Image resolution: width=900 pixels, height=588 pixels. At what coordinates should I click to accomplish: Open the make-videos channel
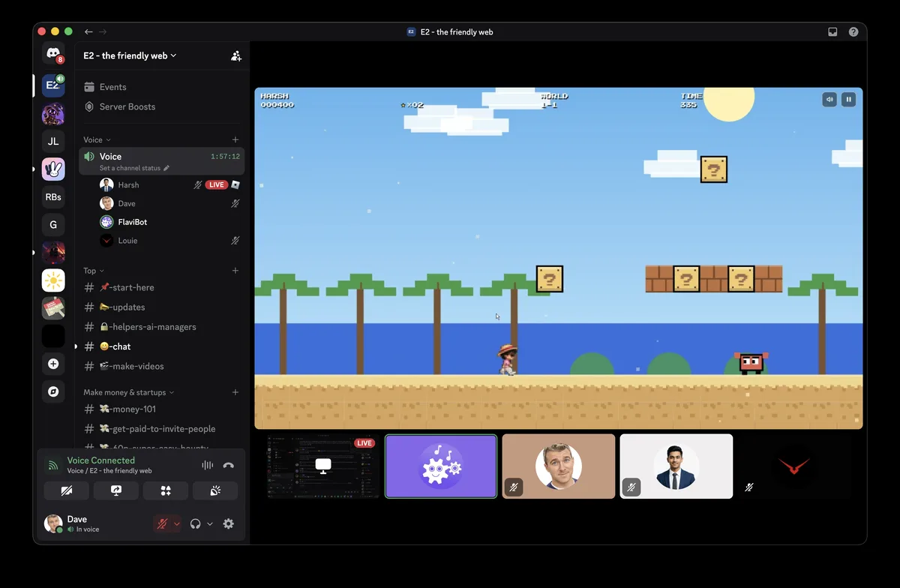[x=162, y=366]
